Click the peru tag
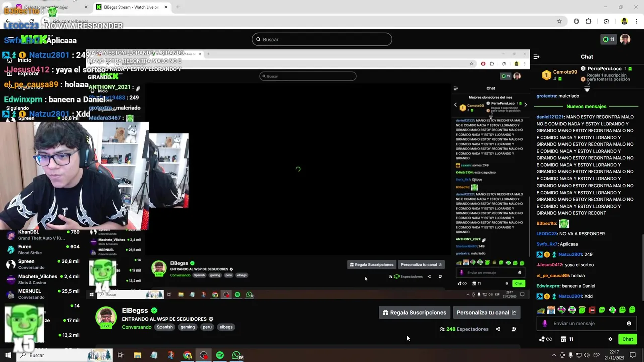 tap(207, 327)
